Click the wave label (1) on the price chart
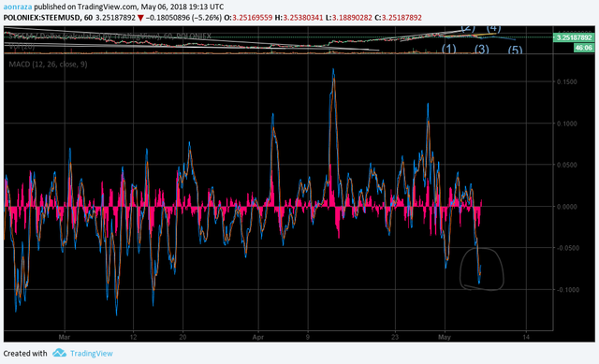Screen dimensions: 599x364 pos(449,49)
